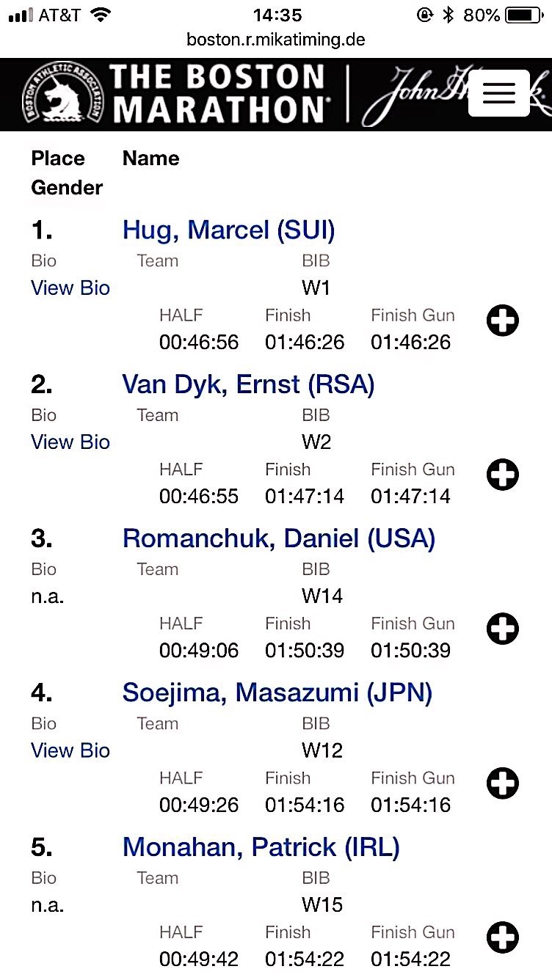
Task: Click plus icon beside Patrick Monahan's times
Action: 503,937
